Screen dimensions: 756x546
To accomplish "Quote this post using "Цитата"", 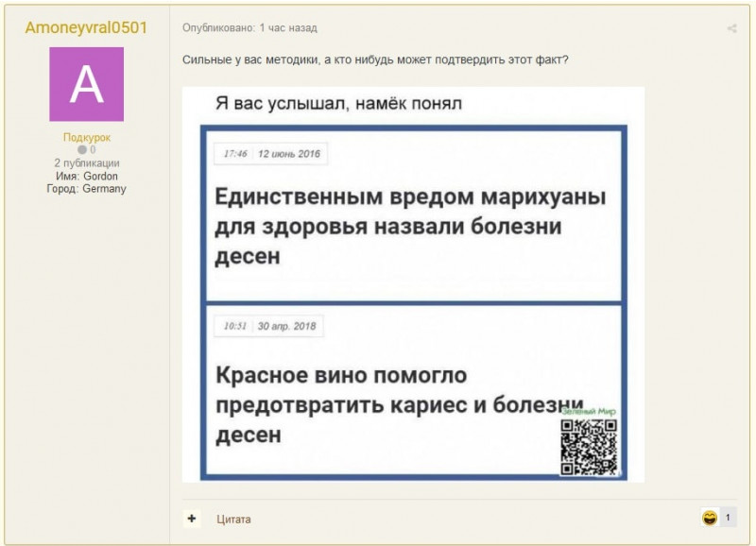I will (233, 519).
